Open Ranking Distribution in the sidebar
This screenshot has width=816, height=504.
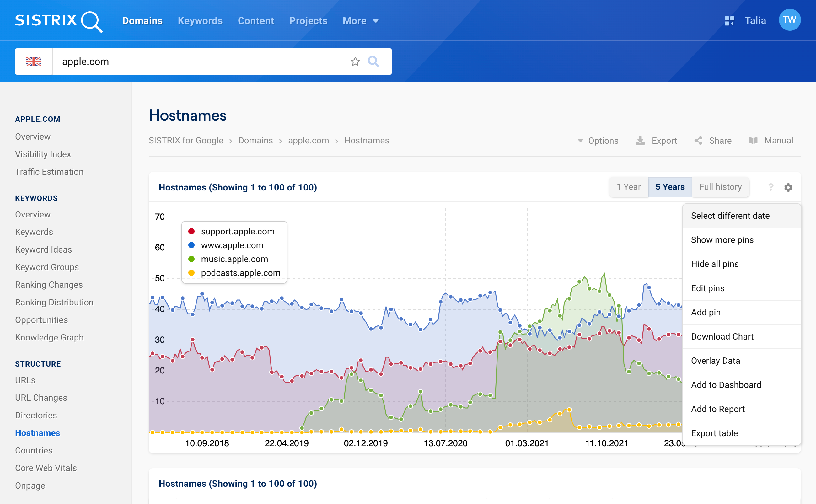click(54, 302)
